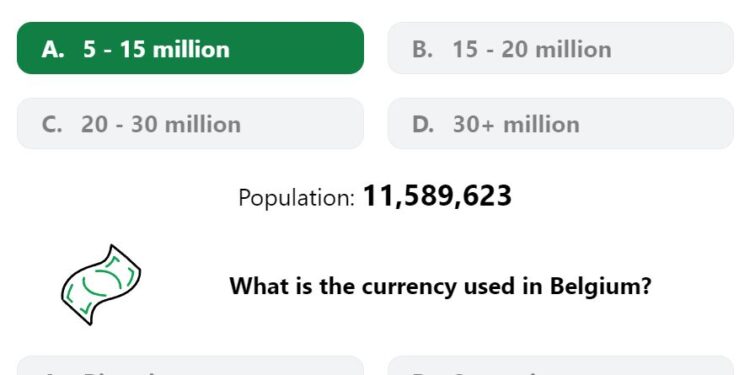Pick answer C, 20 - 30 million
Viewport: 750px width, 375px height.
coord(190,124)
